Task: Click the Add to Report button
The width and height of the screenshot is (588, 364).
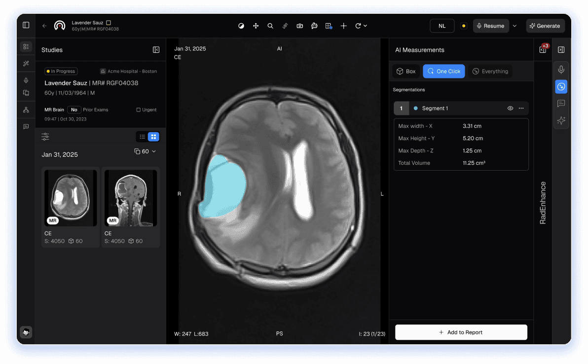Action: pos(461,332)
